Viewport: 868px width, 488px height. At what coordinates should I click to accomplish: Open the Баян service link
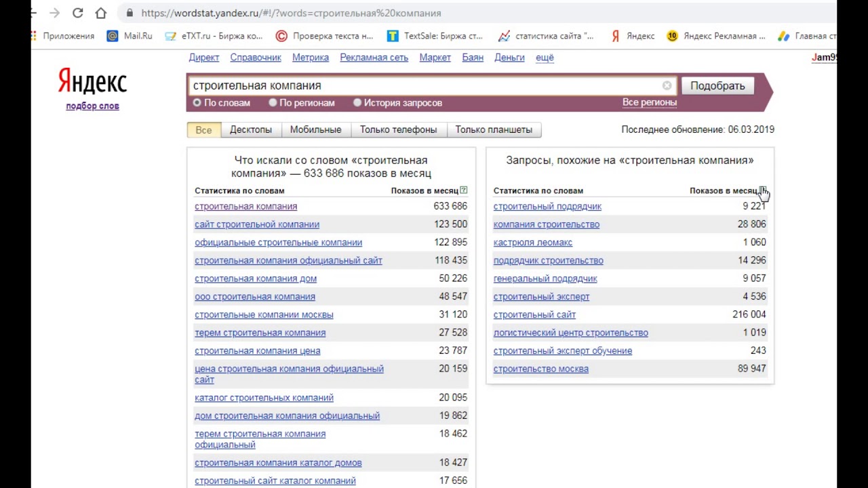tap(473, 58)
